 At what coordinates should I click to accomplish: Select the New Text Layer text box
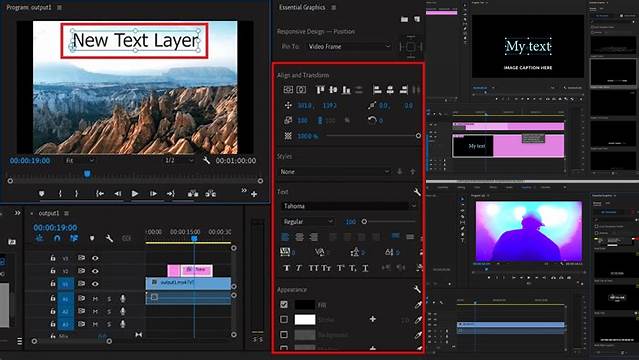click(x=135, y=40)
